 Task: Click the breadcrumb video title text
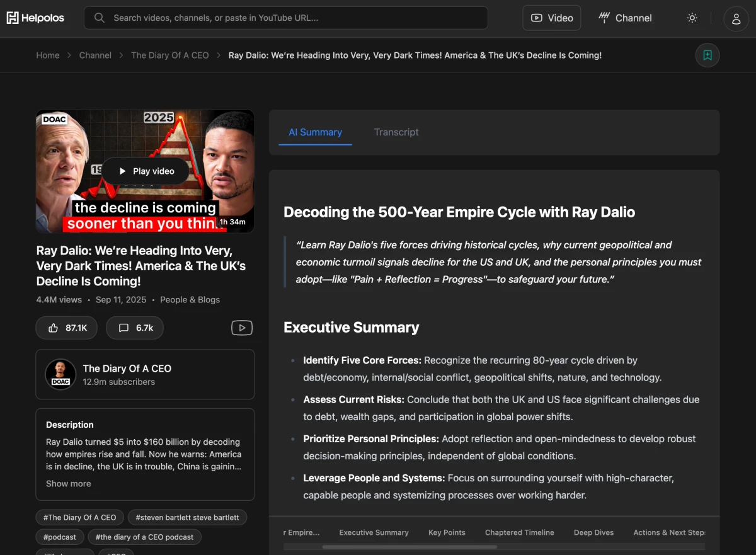click(x=415, y=55)
